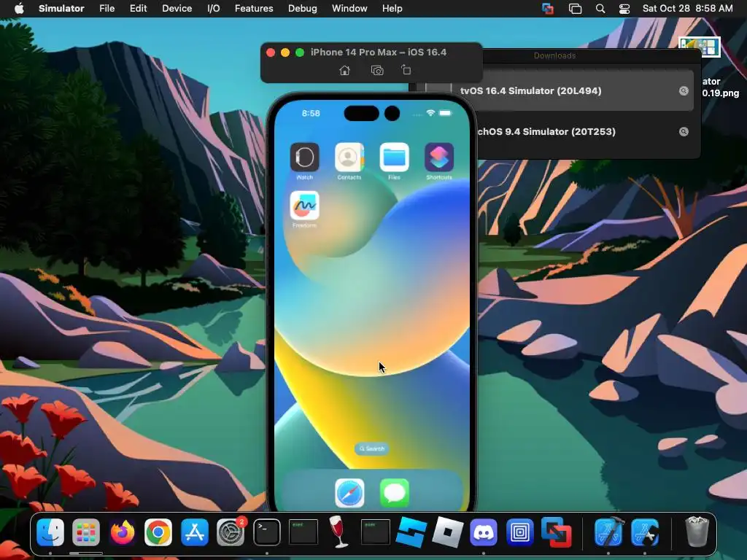Open Messages in the iPhone dock

(x=395, y=493)
